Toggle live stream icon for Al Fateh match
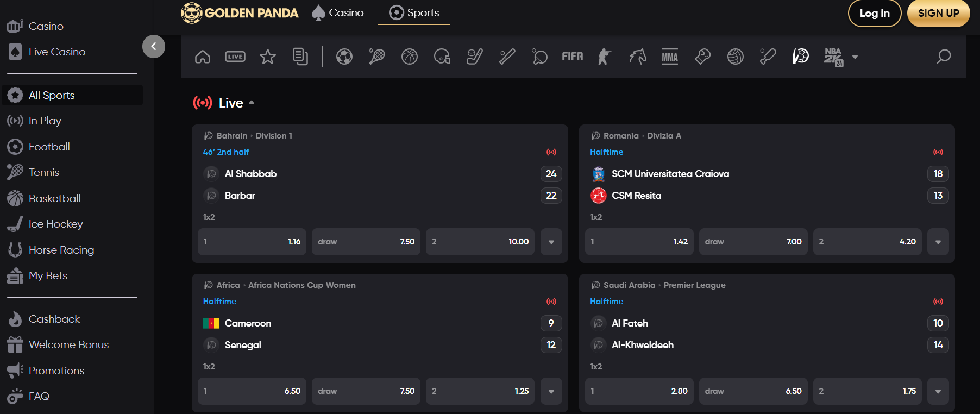 (x=938, y=302)
